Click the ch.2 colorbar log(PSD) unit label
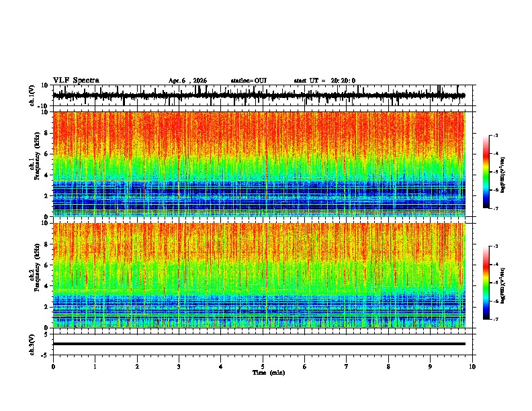 coord(502,286)
